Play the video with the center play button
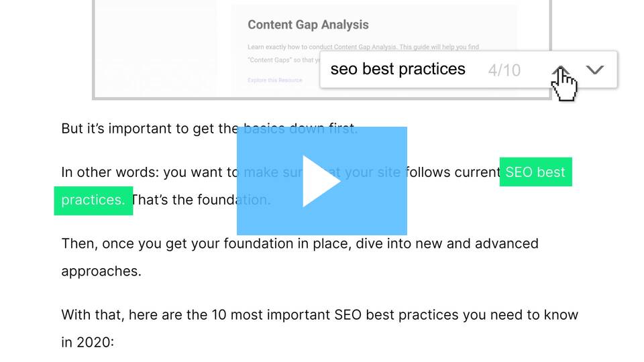Viewport: 644px width, 362px height. point(321,181)
